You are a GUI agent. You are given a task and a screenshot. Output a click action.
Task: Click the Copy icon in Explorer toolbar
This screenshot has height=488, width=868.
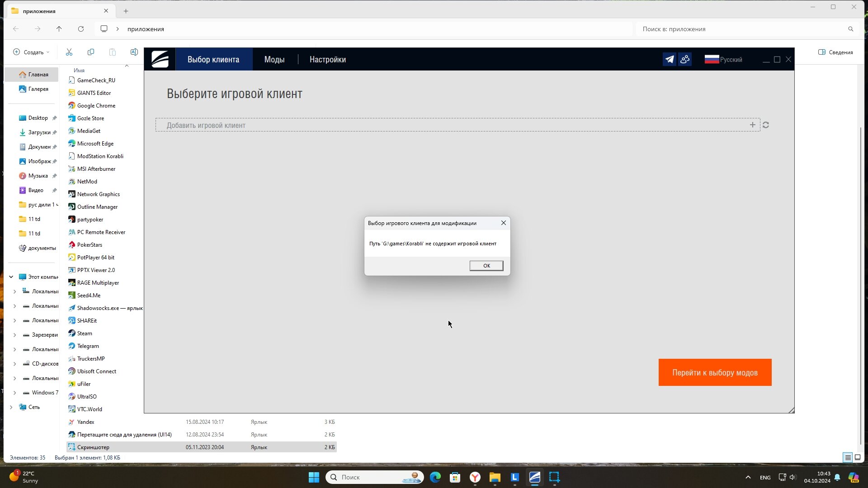[x=91, y=52]
